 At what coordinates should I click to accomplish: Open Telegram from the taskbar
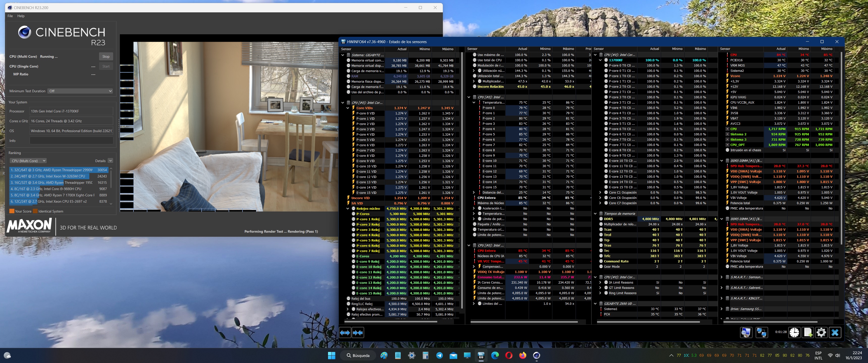tap(439, 355)
